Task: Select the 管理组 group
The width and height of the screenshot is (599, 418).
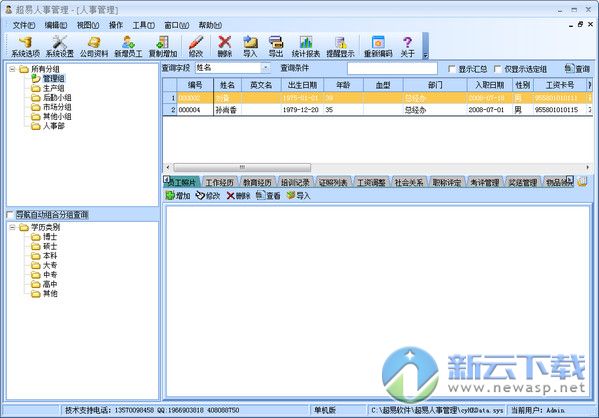Action: tap(53, 79)
